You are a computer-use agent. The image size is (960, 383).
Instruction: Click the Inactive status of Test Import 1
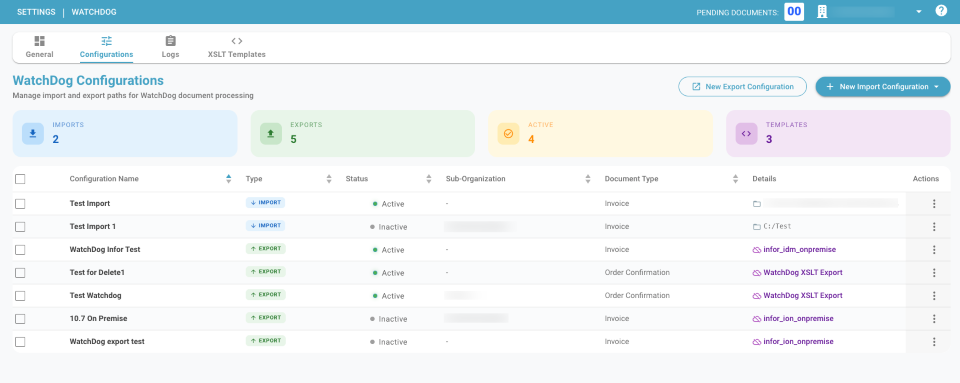pos(388,227)
